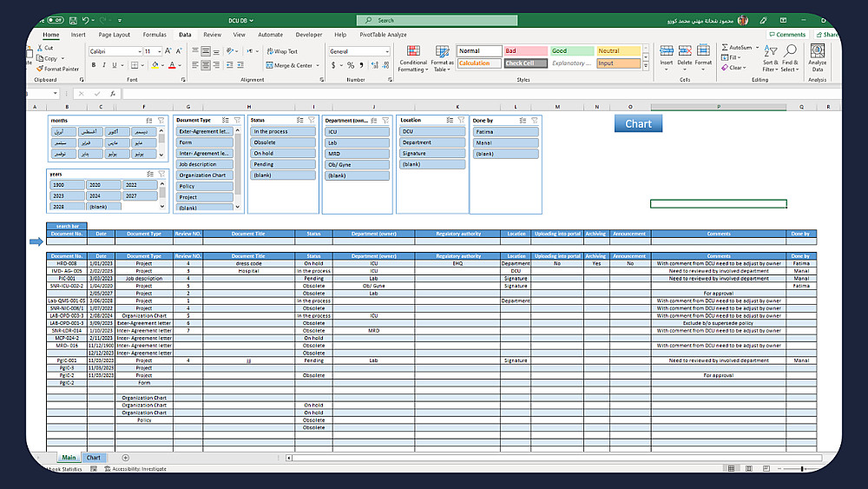Open Conditional Formatting
Screen dimensions: 868x489
[x=413, y=59]
